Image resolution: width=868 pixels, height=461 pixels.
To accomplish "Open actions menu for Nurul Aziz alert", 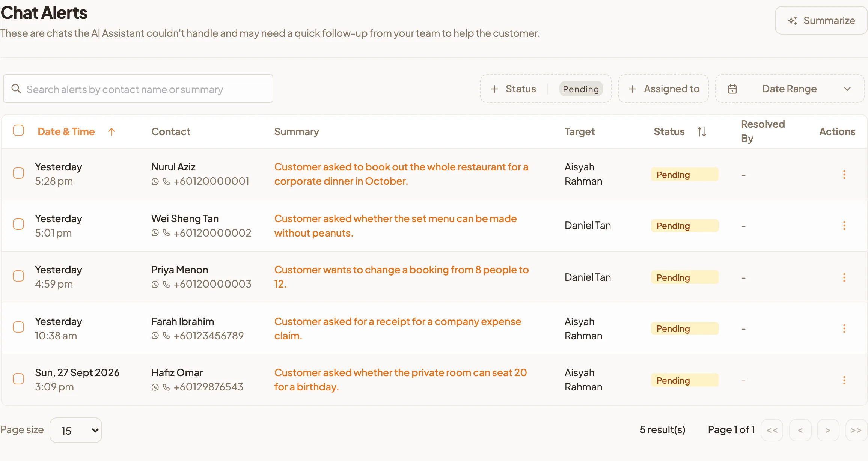I will pos(844,175).
